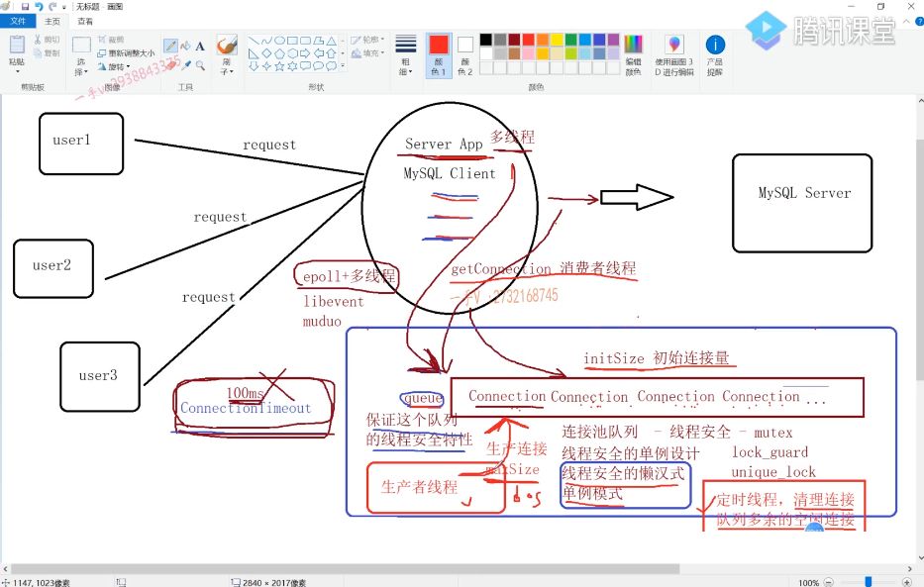Pick the yellow color swatch
The image size is (924, 587).
(557, 40)
